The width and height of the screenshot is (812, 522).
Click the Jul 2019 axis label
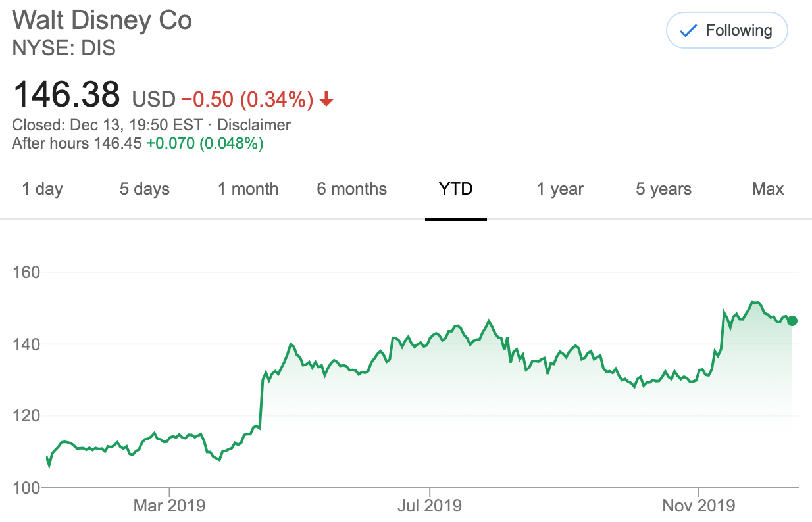coord(430,506)
